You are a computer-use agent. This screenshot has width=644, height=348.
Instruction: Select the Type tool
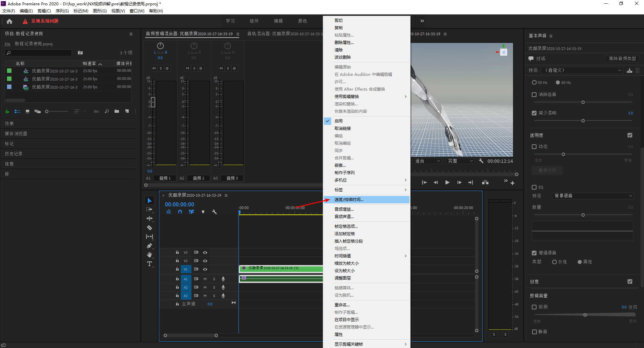149,264
